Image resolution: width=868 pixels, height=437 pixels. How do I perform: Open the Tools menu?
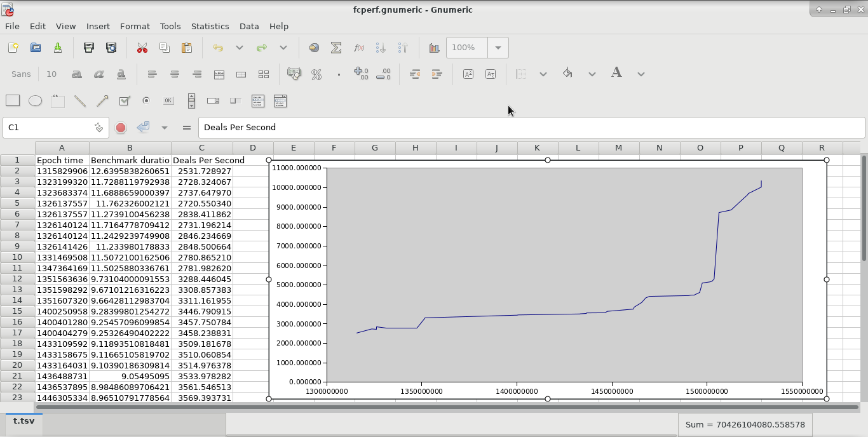[170, 26]
